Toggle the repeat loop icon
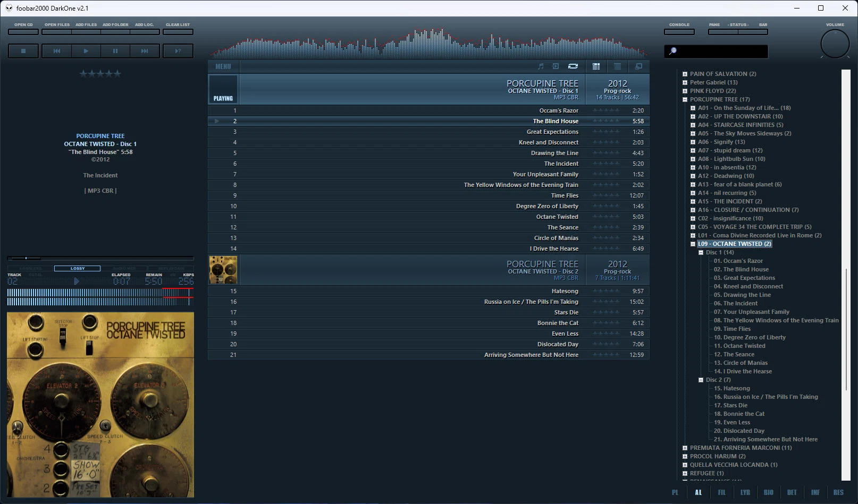The image size is (858, 504). (x=573, y=66)
